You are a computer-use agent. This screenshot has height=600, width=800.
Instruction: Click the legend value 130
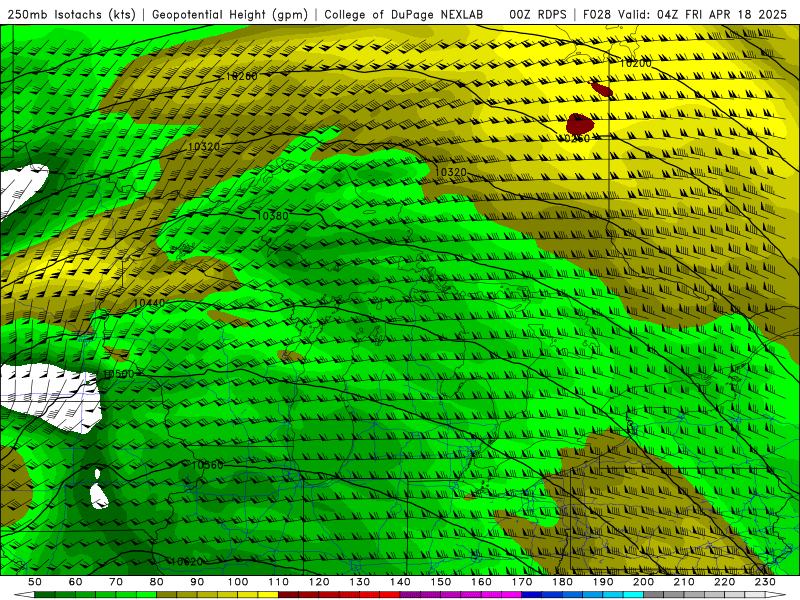pyautogui.click(x=359, y=582)
